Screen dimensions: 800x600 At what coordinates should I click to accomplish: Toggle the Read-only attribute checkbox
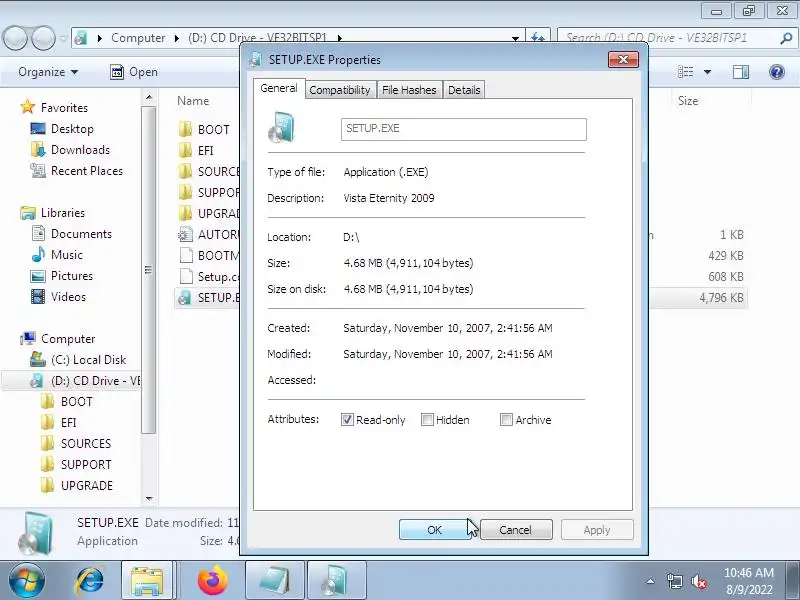(x=347, y=420)
